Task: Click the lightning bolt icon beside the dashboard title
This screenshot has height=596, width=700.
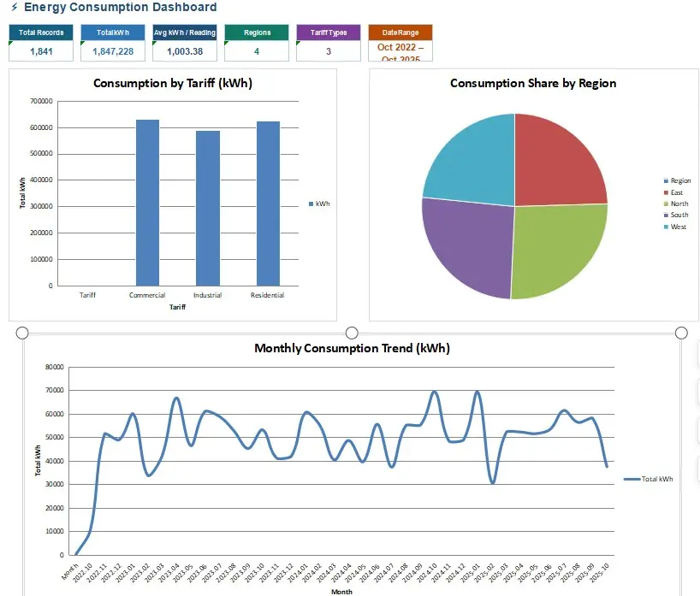Action: click(15, 7)
